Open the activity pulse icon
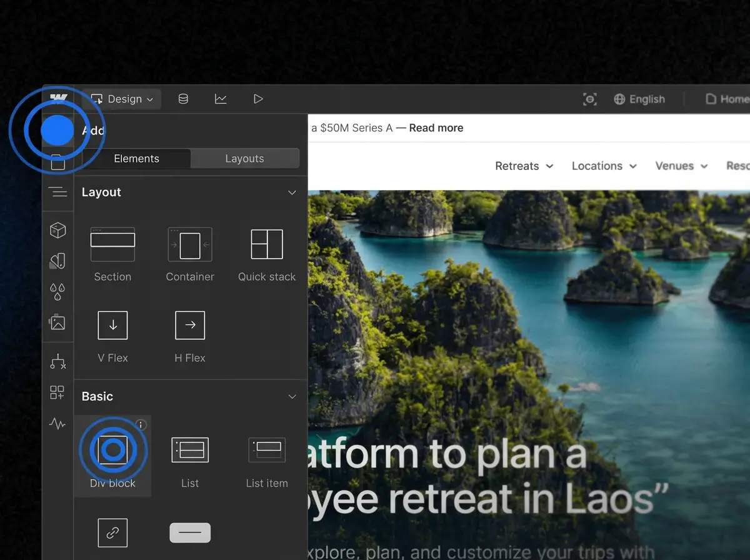This screenshot has height=560, width=750. tap(57, 424)
